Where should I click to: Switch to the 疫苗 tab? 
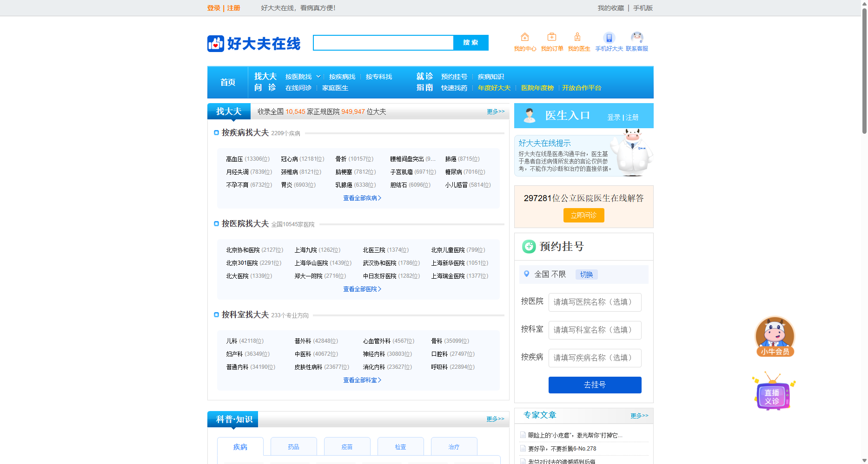[347, 447]
